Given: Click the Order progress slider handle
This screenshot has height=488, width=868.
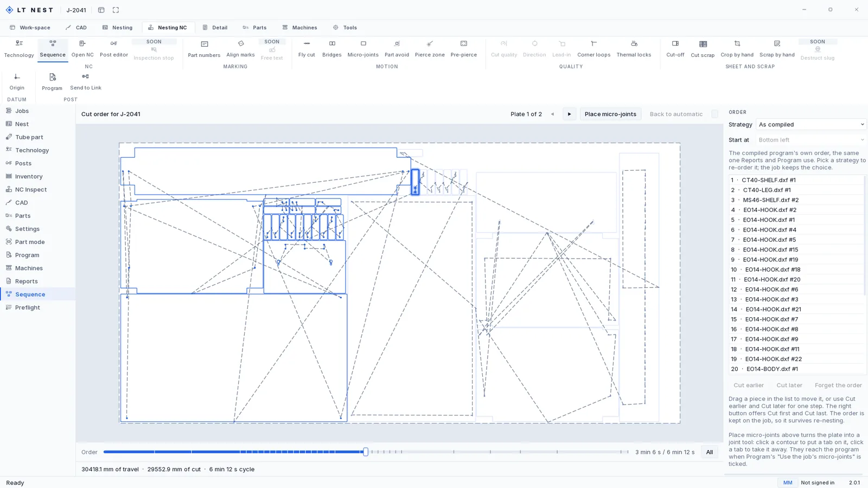Looking at the screenshot, I should [x=366, y=452].
